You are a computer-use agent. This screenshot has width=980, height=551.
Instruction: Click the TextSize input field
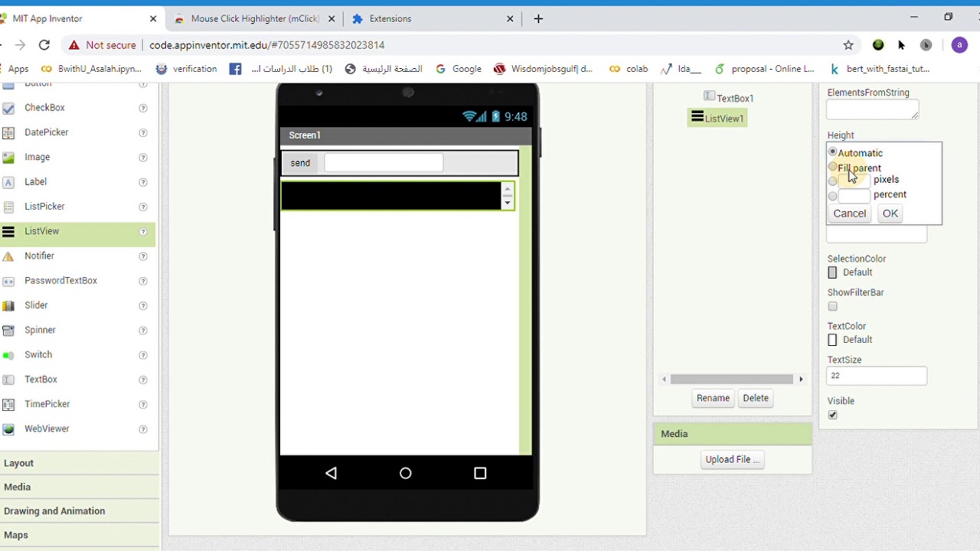pyautogui.click(x=877, y=376)
